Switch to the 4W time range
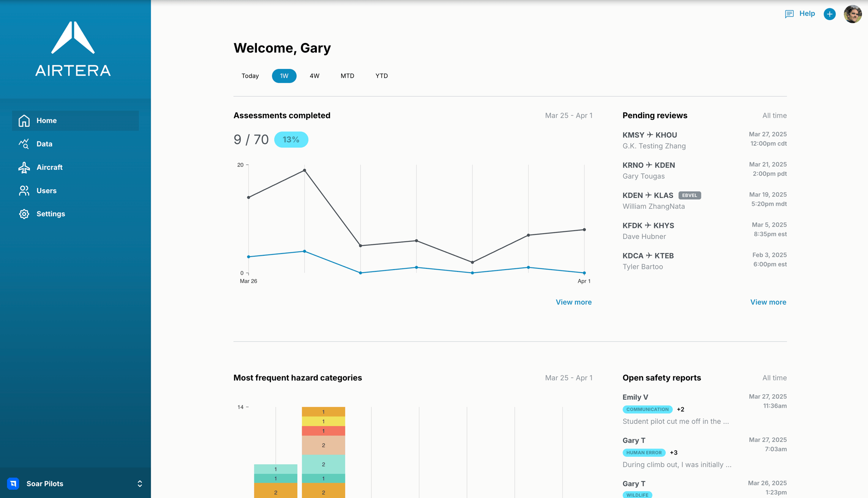The image size is (868, 498). tap(315, 76)
